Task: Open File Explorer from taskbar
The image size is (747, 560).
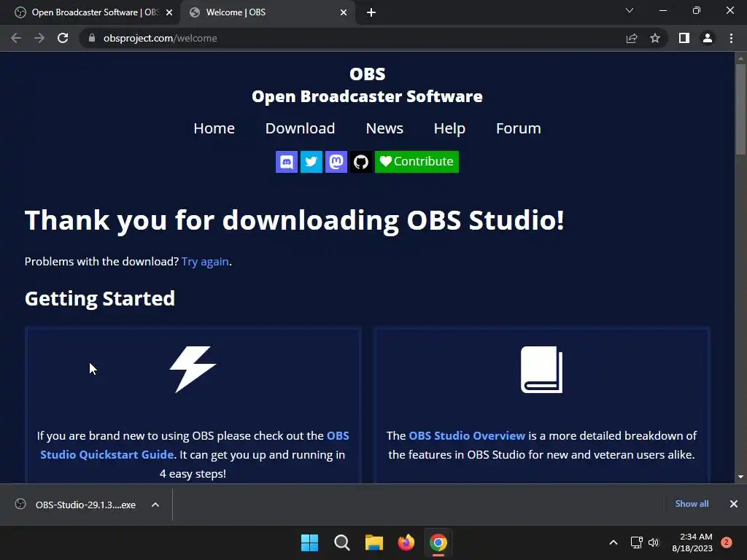Action: pyautogui.click(x=374, y=542)
